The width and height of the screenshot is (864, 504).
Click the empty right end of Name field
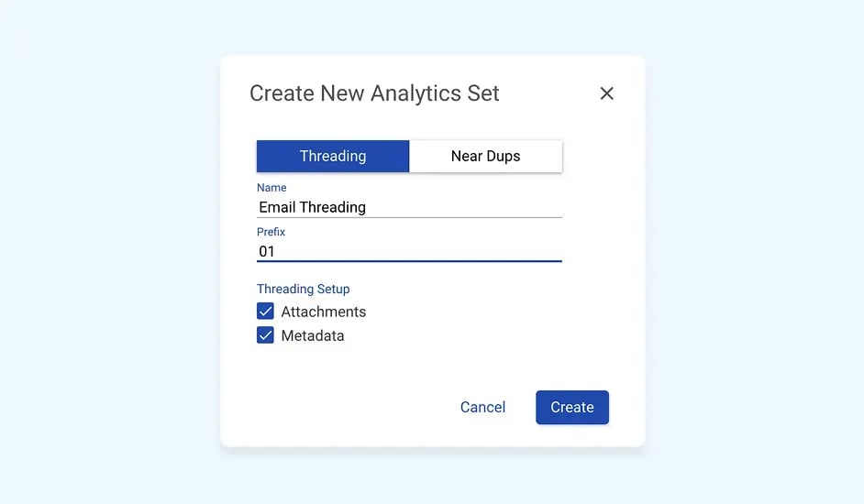point(514,207)
